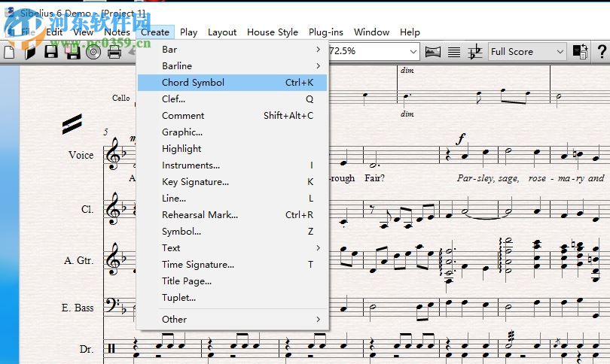Choose Chord Symbol from the Create menu
This screenshot has width=610, height=364.
[232, 83]
